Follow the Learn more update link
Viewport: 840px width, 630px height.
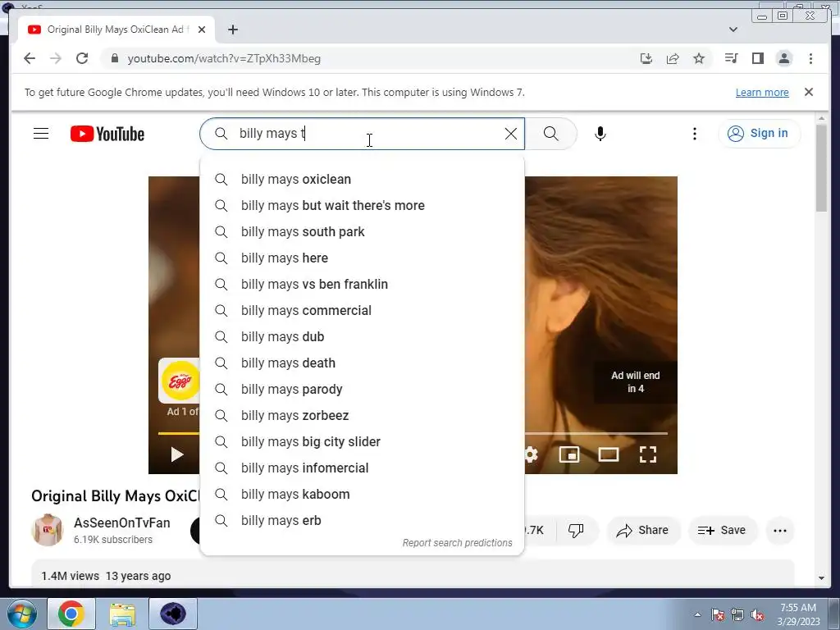762,92
